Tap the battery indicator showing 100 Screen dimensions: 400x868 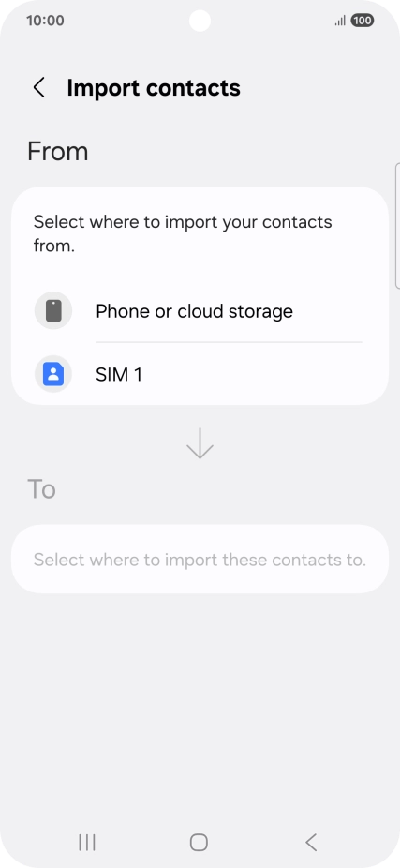(x=362, y=21)
